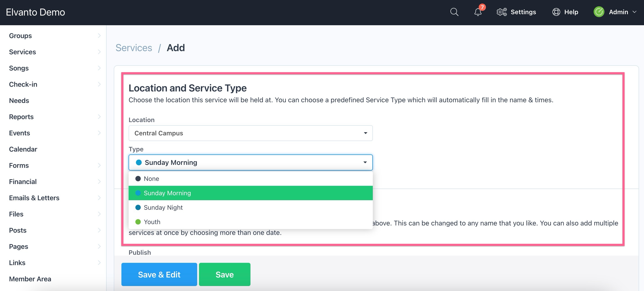644x291 pixels.
Task: Click the green Admin avatar icon
Action: 599,12
